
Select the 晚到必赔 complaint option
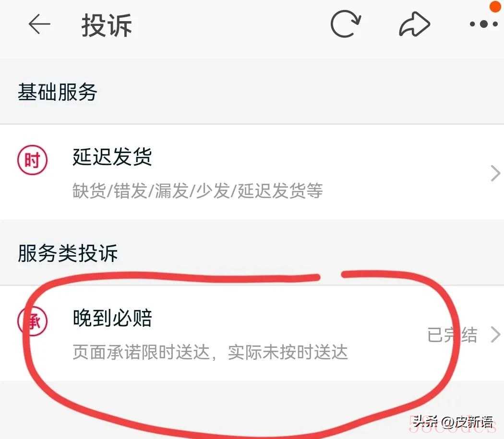[x=252, y=333]
